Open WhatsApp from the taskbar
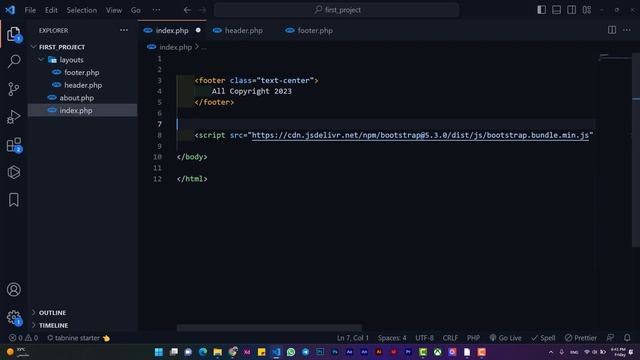Image resolution: width=640 pixels, height=360 pixels. pos(291,352)
